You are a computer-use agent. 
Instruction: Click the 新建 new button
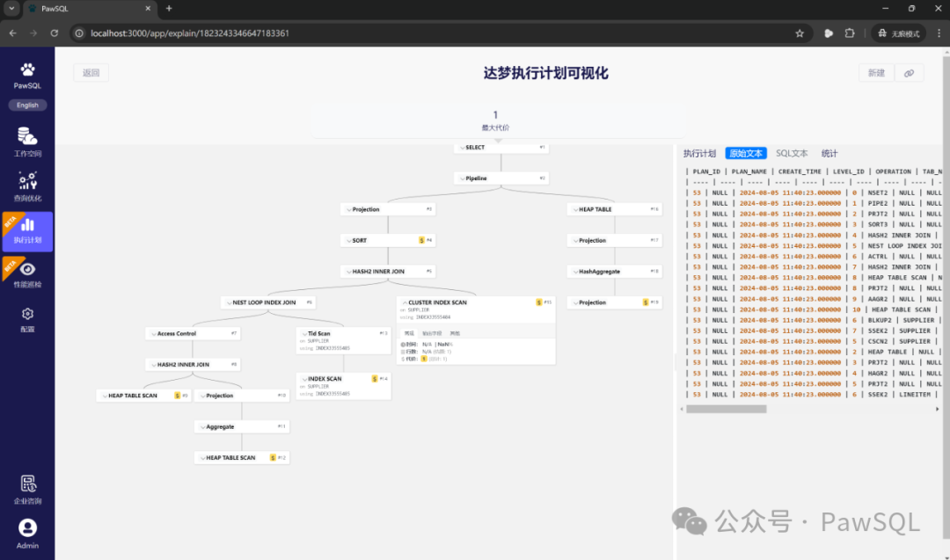pyautogui.click(x=876, y=73)
